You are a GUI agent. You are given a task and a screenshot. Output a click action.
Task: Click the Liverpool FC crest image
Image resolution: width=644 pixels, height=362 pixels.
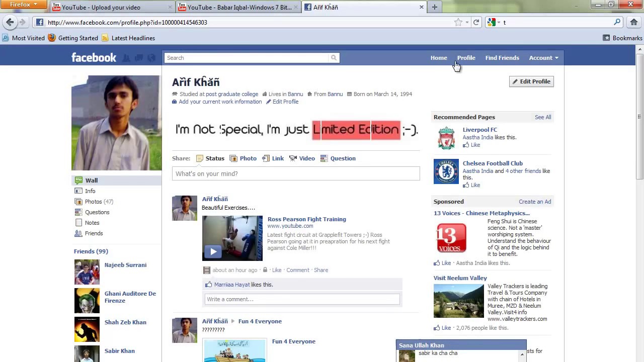[446, 138]
